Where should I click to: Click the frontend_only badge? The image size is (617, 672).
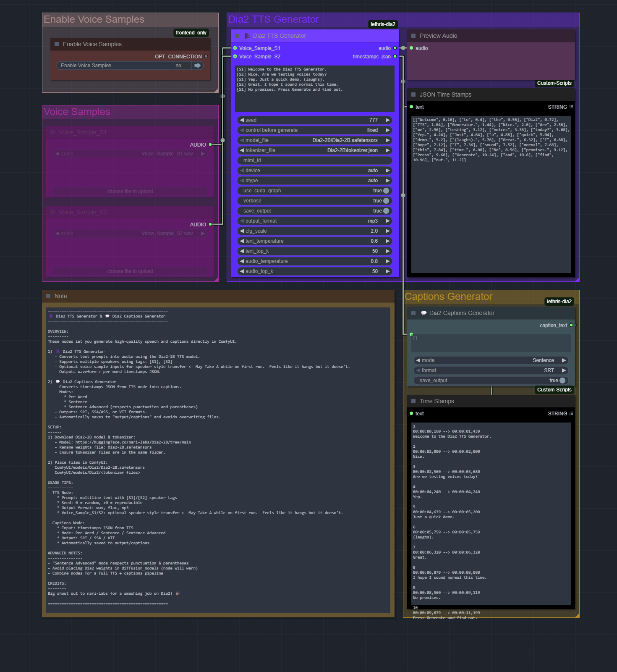(x=191, y=33)
